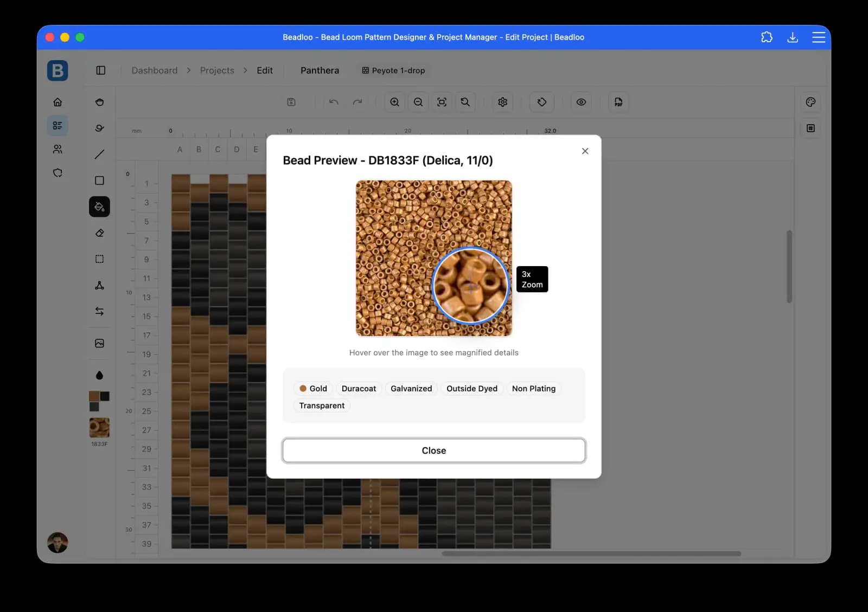
Task: Click the magnifier search-zoom toolbar icon
Action: click(x=465, y=102)
